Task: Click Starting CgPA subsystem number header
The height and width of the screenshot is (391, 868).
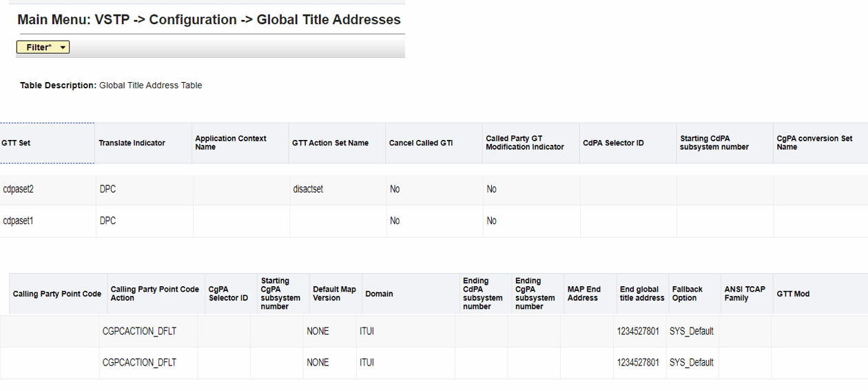Action: (283, 294)
